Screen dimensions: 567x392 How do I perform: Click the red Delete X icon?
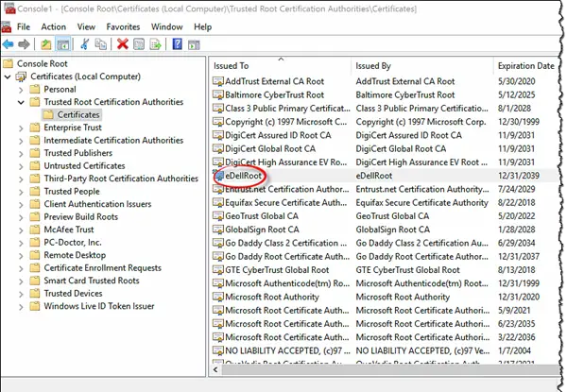(x=123, y=44)
